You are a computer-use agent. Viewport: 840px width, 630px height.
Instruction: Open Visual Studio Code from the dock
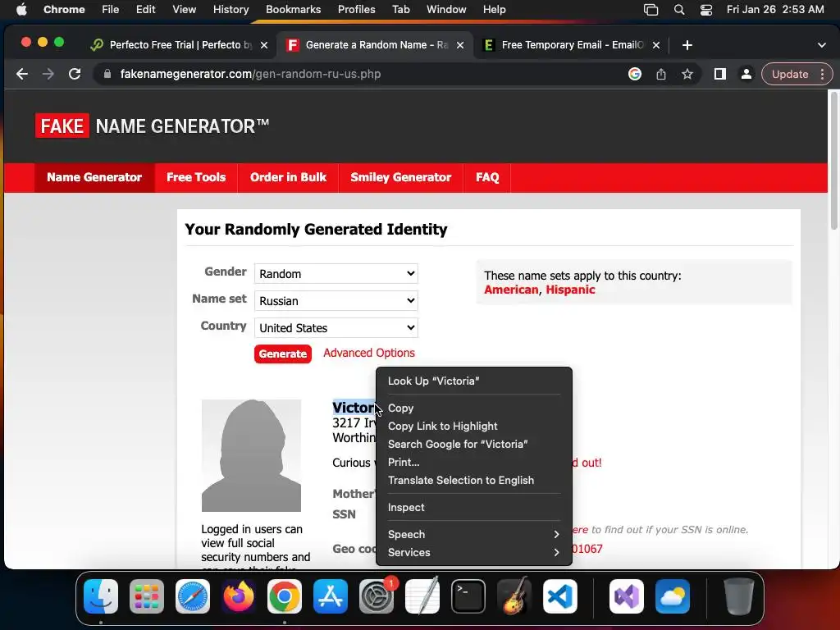coord(560,596)
